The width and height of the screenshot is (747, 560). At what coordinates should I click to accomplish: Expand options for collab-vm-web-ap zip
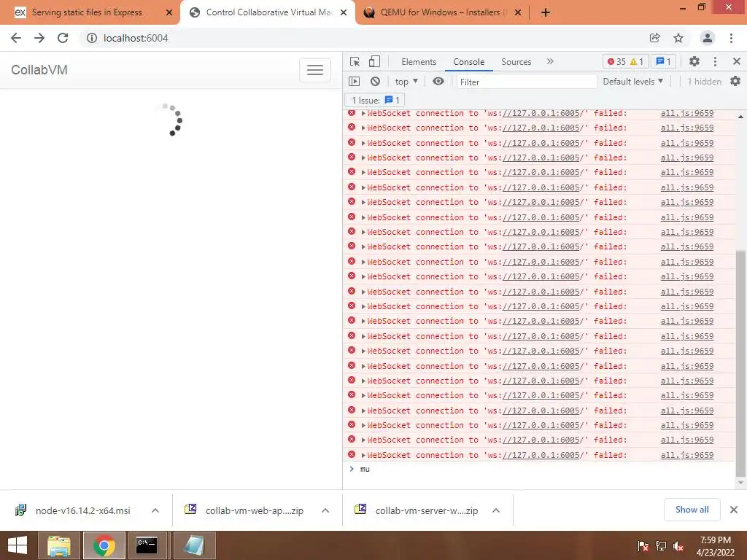tap(325, 510)
